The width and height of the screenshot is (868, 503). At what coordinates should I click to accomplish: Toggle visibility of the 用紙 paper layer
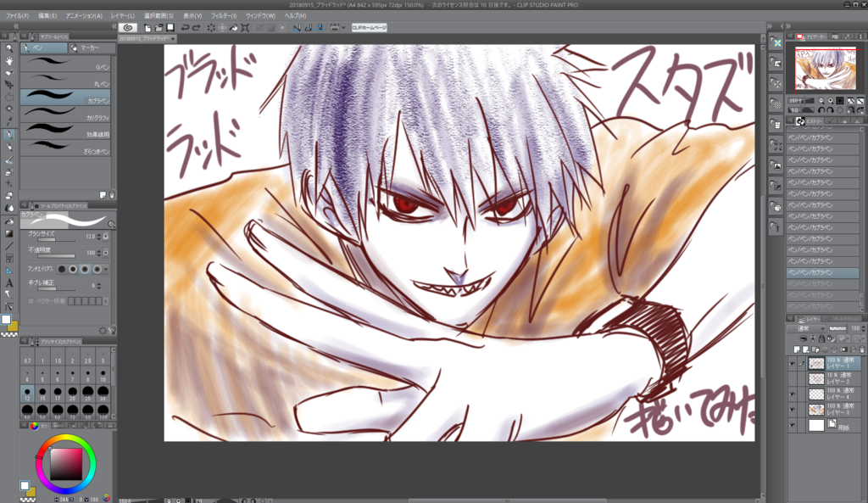(x=793, y=426)
